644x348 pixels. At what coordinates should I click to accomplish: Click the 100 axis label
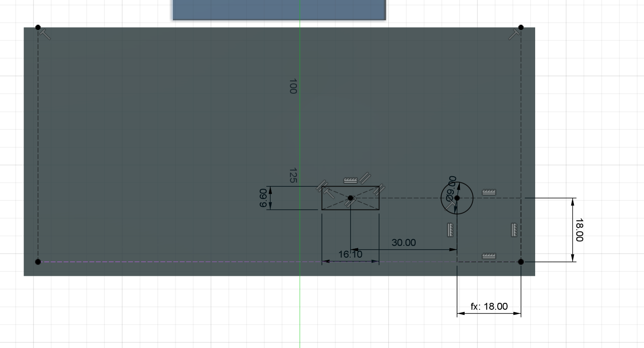click(x=293, y=86)
